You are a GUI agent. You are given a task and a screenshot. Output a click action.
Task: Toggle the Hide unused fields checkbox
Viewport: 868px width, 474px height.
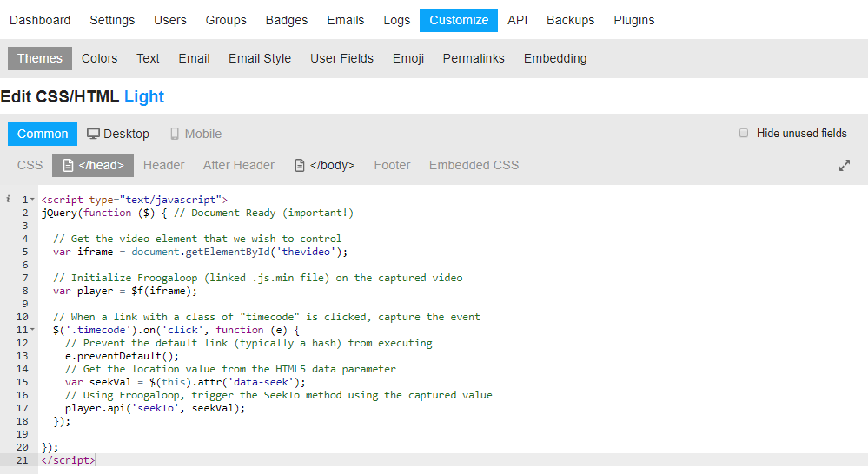point(744,134)
